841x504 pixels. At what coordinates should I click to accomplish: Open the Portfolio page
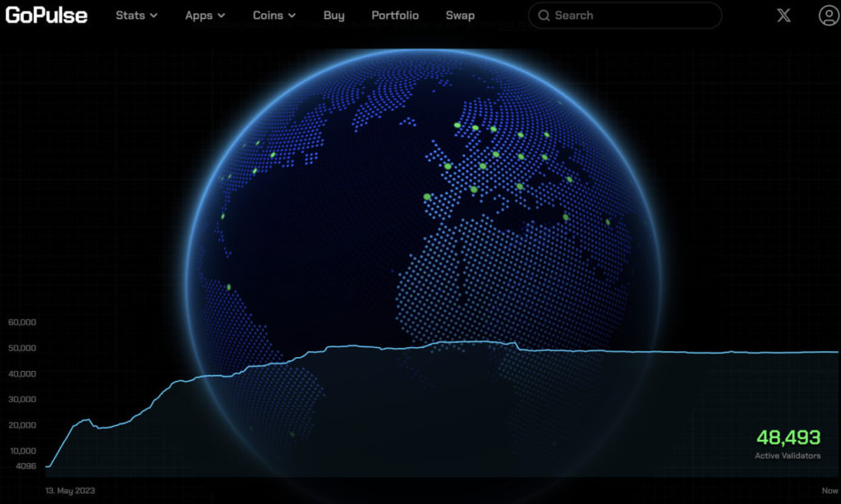[395, 16]
